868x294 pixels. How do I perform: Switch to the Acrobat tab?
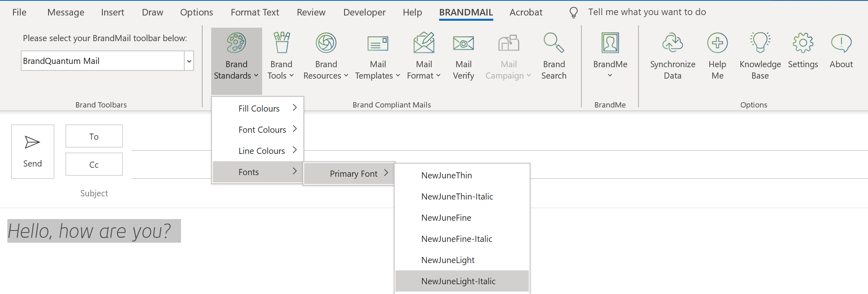pyautogui.click(x=526, y=13)
